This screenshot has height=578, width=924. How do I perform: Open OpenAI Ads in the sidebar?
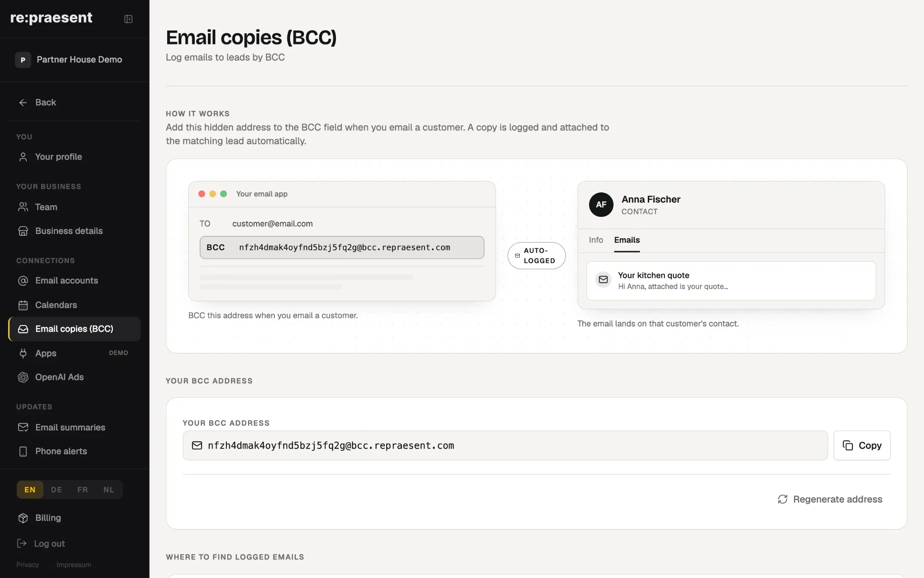pos(74,377)
